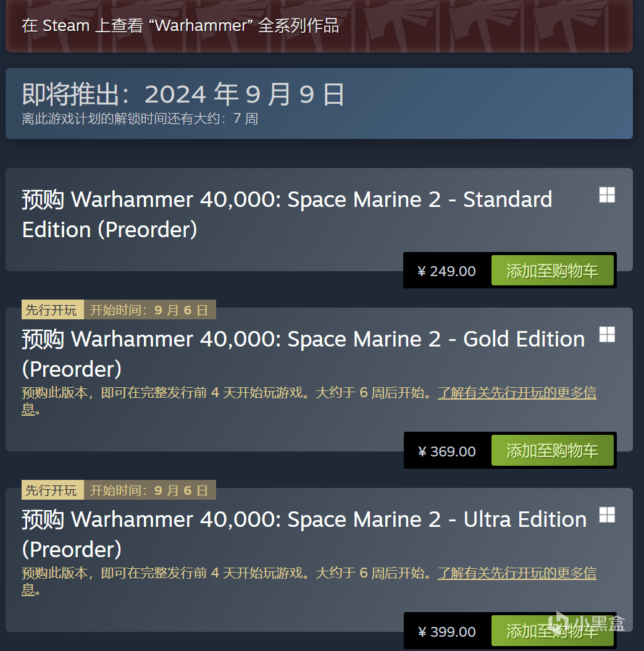Click the ¥ 369.00 price label
The image size is (644, 651).
click(447, 451)
